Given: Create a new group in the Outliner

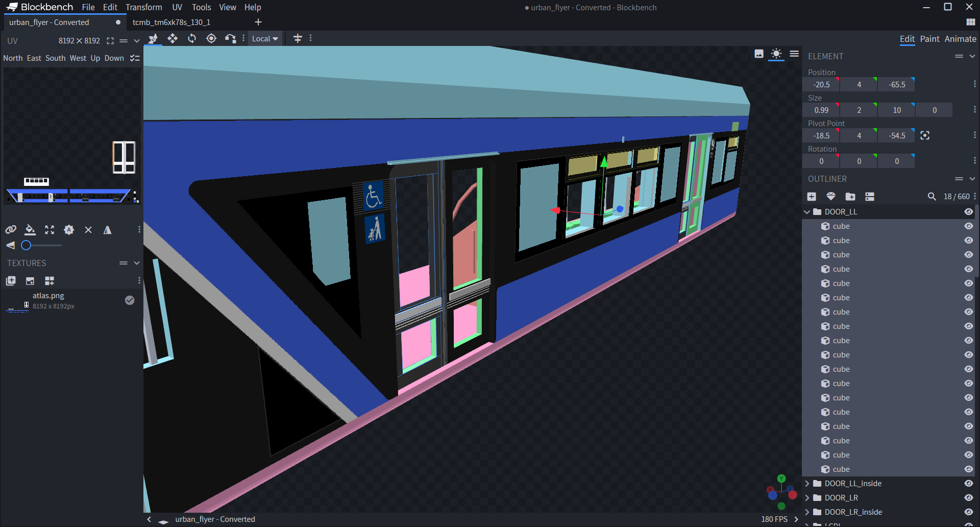Looking at the screenshot, I should [850, 196].
